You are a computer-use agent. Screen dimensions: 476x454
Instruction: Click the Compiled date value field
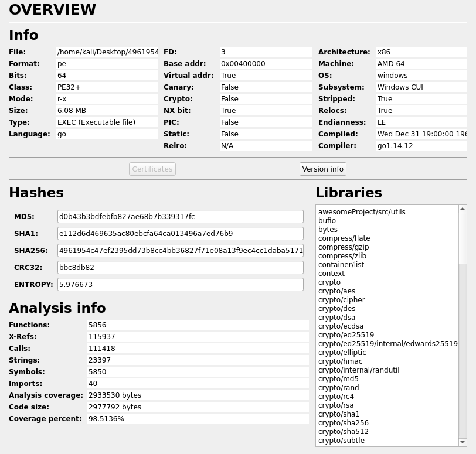pos(421,134)
